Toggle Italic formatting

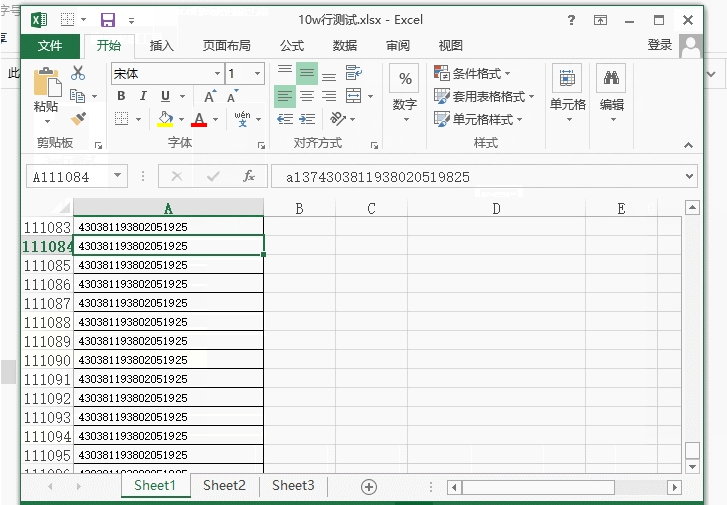coord(143,97)
